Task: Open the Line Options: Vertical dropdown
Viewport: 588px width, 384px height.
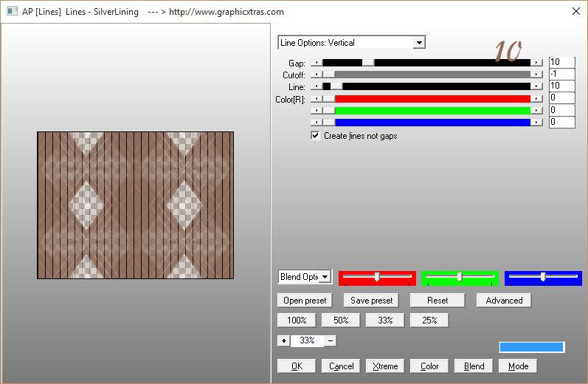Action: coord(351,42)
